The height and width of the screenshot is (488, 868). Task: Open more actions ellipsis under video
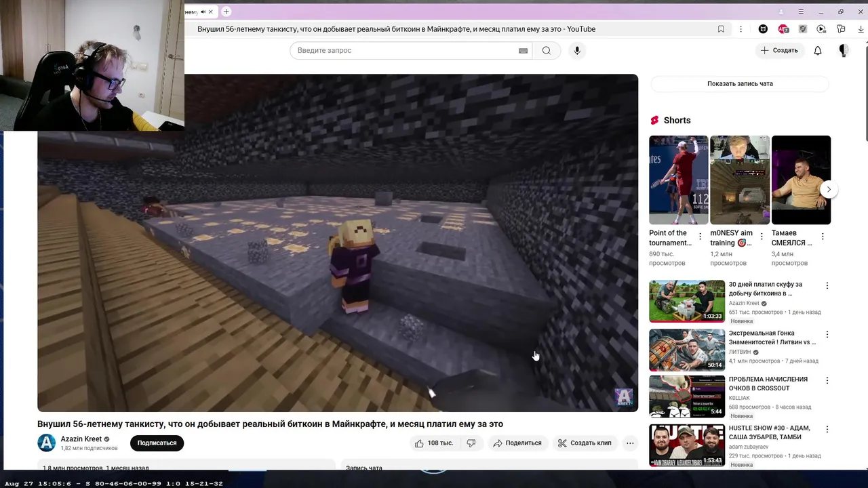630,443
